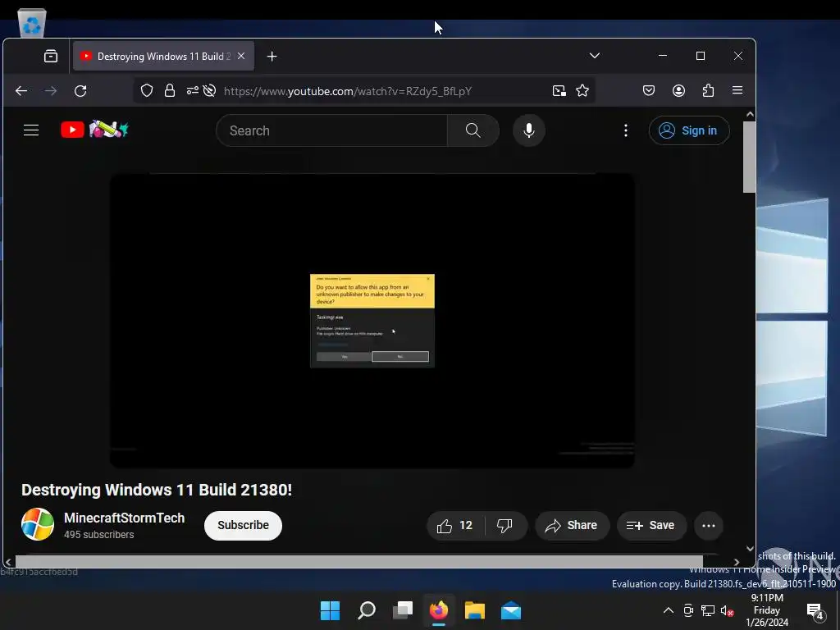Click Firefox icon on taskbar
840x630 pixels.
tap(439, 610)
